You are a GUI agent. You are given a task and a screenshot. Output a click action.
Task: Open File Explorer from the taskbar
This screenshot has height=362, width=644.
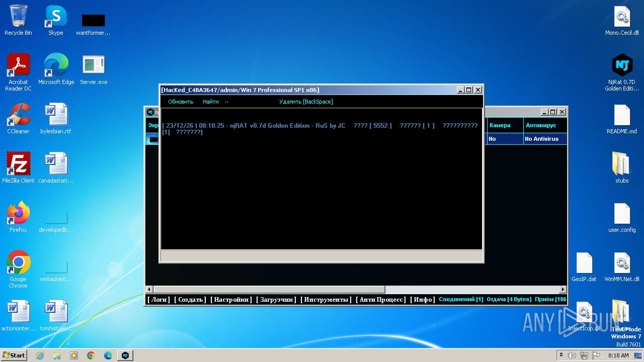click(57, 355)
